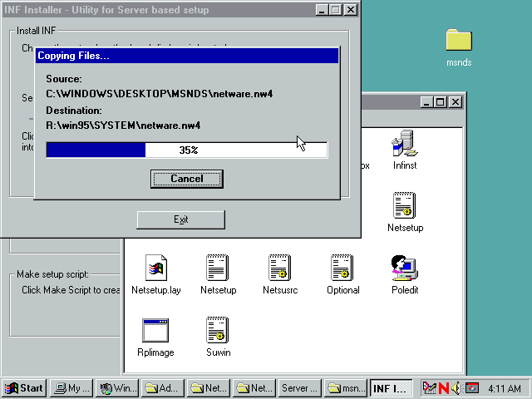Open the volume speaker tray icon
The height and width of the screenshot is (399, 532).
click(456, 388)
